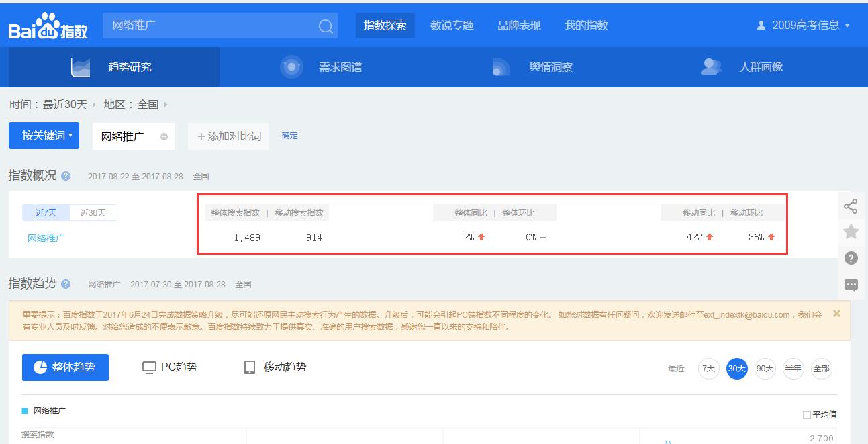Select the 90天 time range
The image size is (868, 444).
tap(765, 368)
